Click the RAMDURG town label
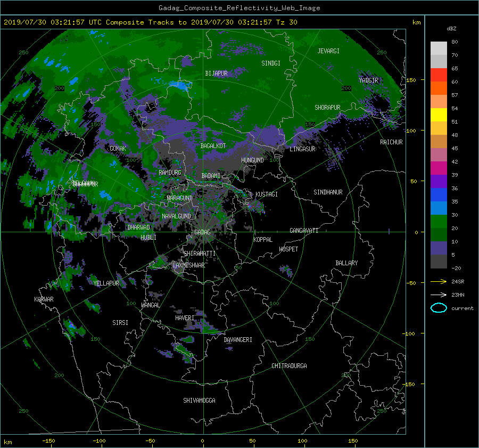The width and height of the screenshot is (479, 448). [170, 173]
